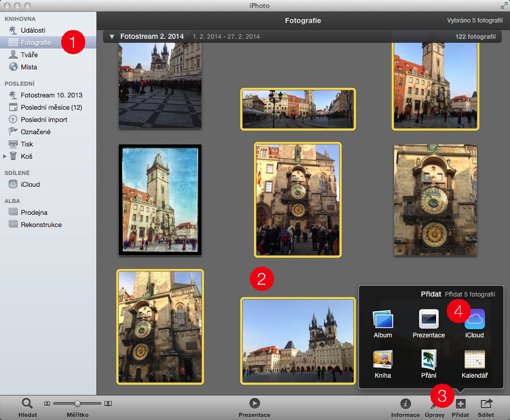Collapse the Fotostream 2. 2014 event

(x=112, y=37)
